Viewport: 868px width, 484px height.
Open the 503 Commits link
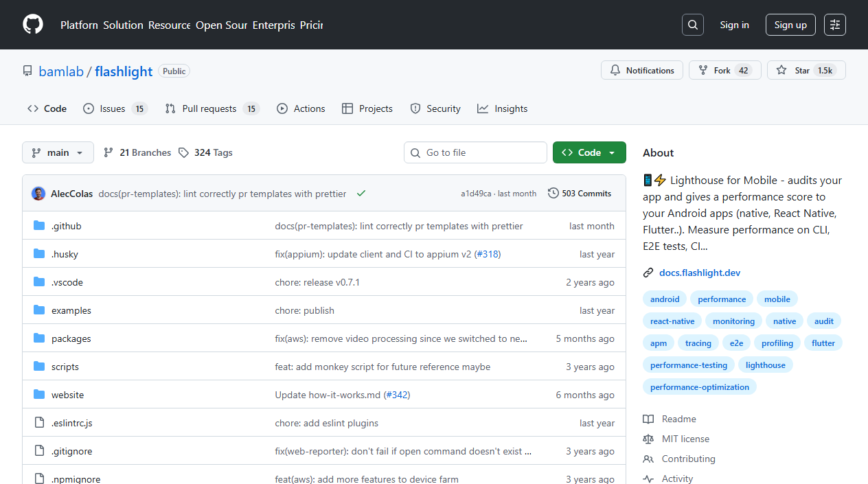point(580,194)
